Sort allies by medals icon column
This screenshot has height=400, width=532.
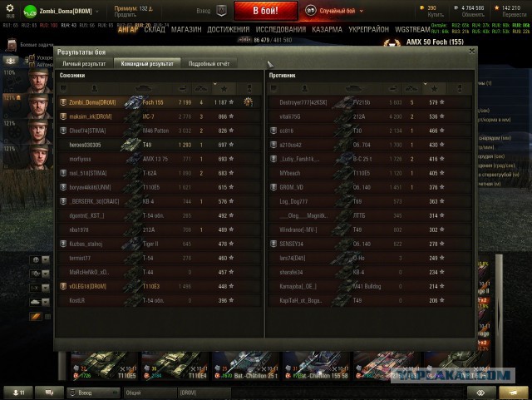249,89
